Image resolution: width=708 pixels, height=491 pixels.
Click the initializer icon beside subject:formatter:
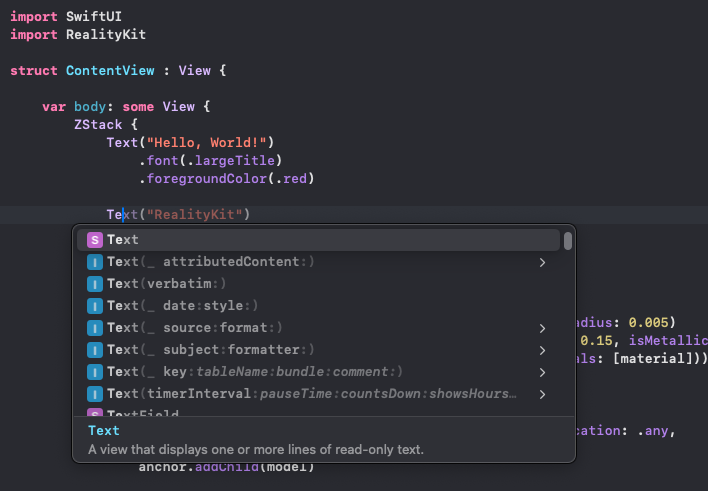pos(95,350)
